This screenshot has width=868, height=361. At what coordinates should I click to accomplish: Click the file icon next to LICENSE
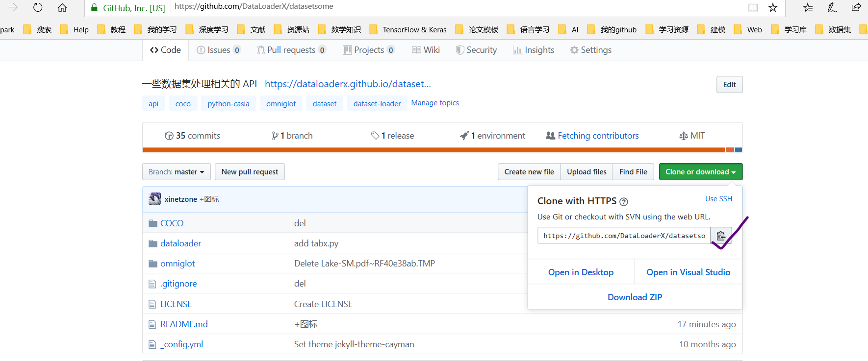click(153, 304)
